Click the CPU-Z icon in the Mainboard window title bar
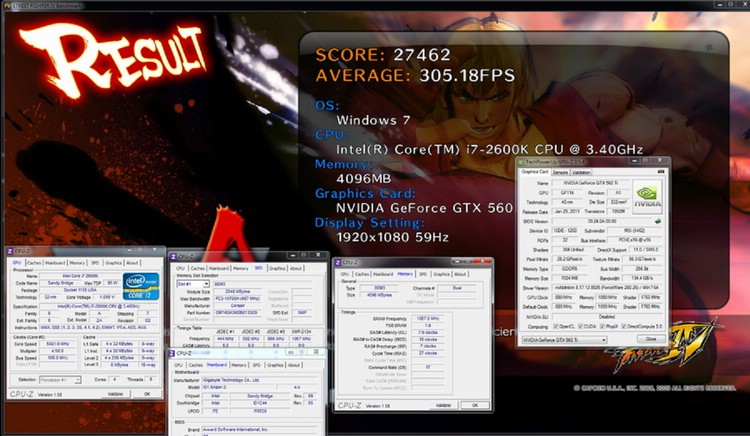This screenshot has width=750, height=436. (173, 353)
